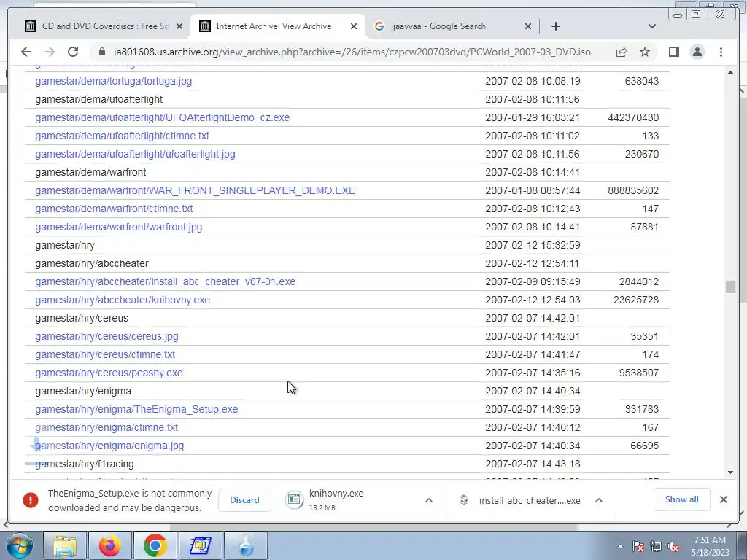Discard the TheEnigma_Setup.exe download
This screenshot has height=560, width=747.
pos(244,500)
